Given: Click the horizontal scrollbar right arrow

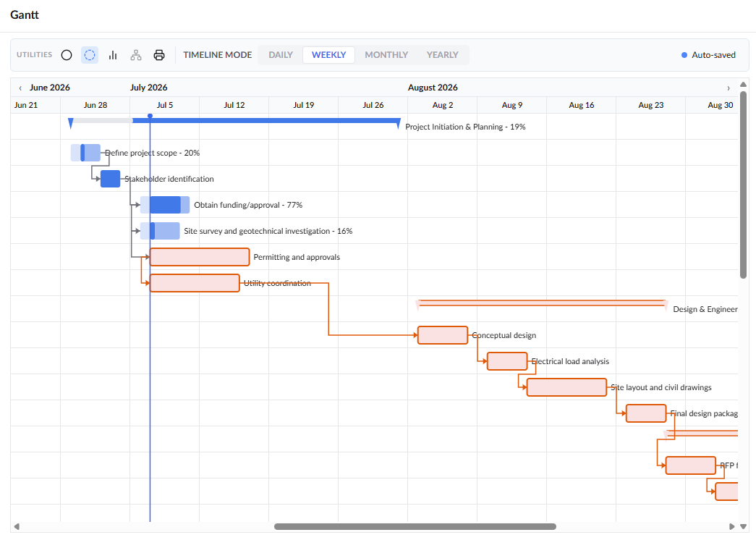Looking at the screenshot, I should (x=732, y=526).
